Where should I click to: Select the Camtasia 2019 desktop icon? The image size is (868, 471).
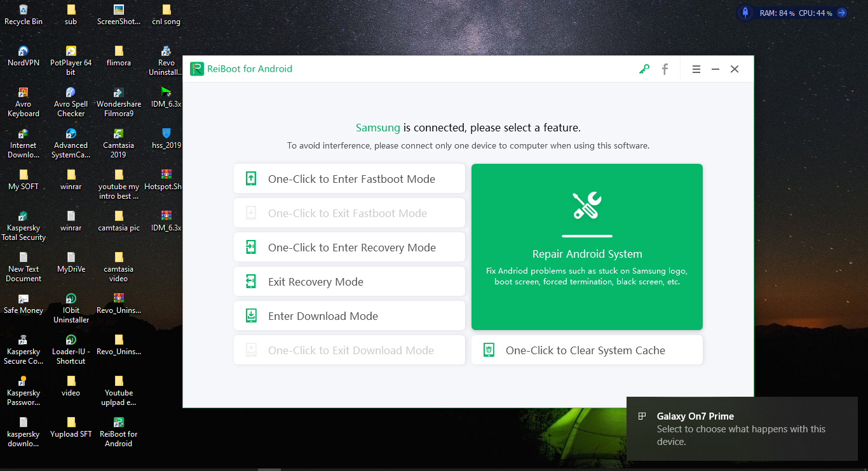(x=119, y=143)
